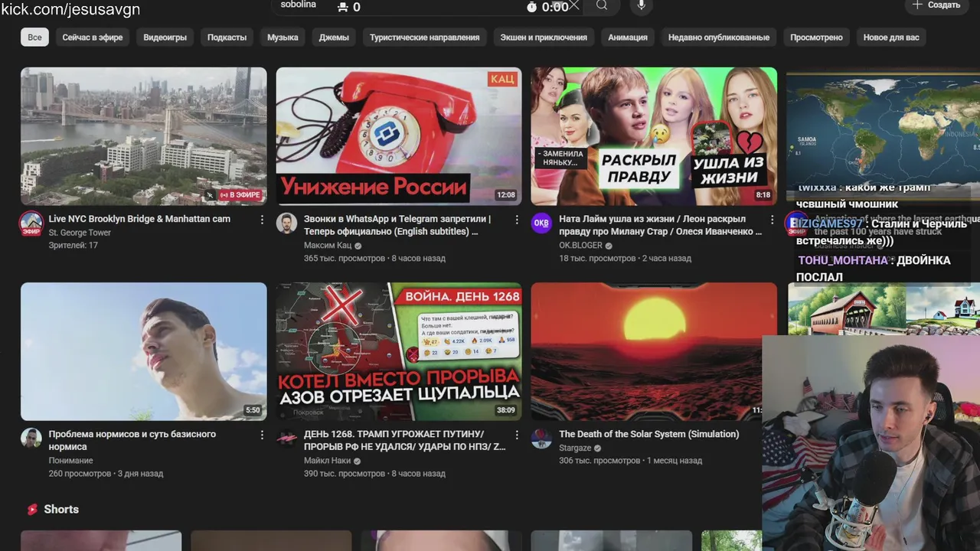The width and height of the screenshot is (980, 551).
Task: Click the 12:08 duration badge
Action: (505, 195)
